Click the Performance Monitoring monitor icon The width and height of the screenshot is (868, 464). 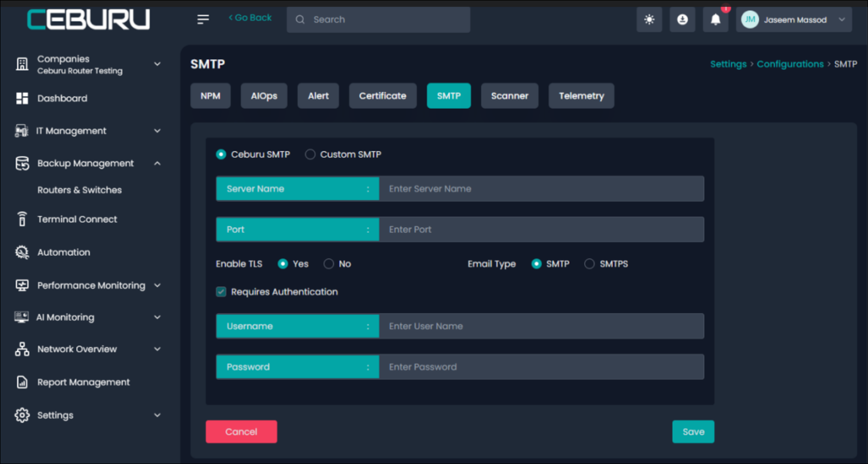(22, 285)
